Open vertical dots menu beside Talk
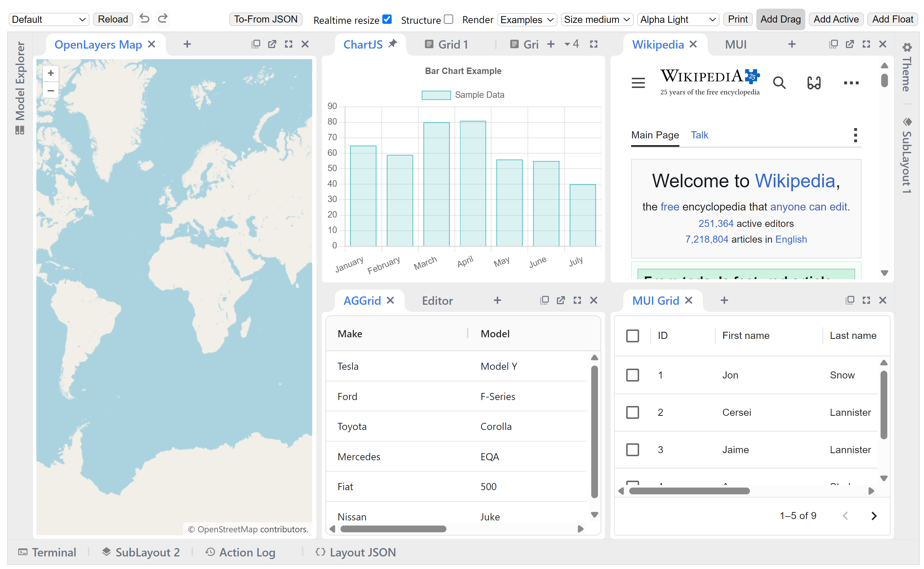Screen dimensions: 924x569 (855, 135)
